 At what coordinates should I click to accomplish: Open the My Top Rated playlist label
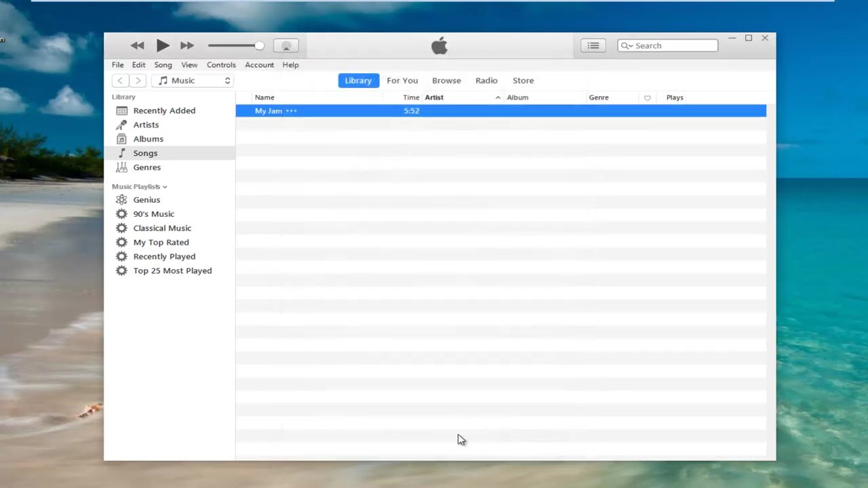(161, 243)
